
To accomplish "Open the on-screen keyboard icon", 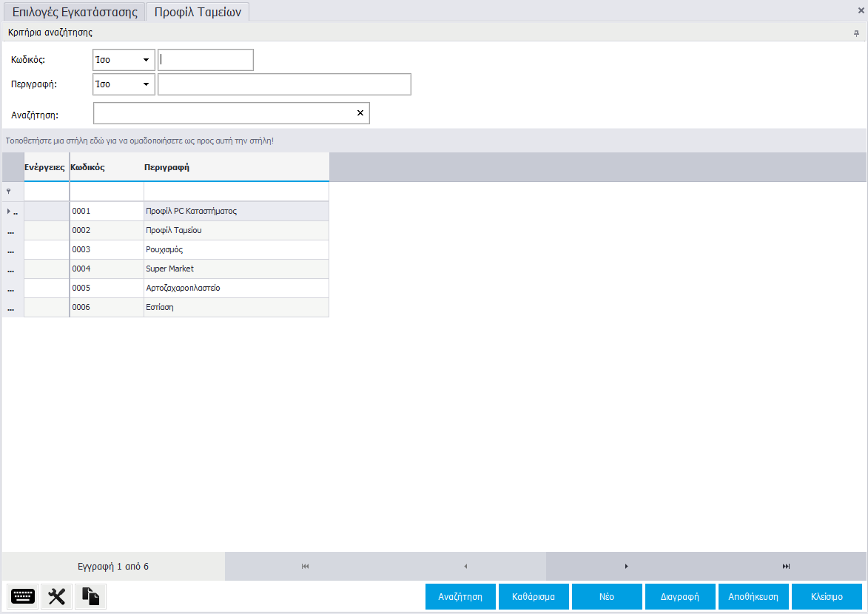I will point(22,596).
